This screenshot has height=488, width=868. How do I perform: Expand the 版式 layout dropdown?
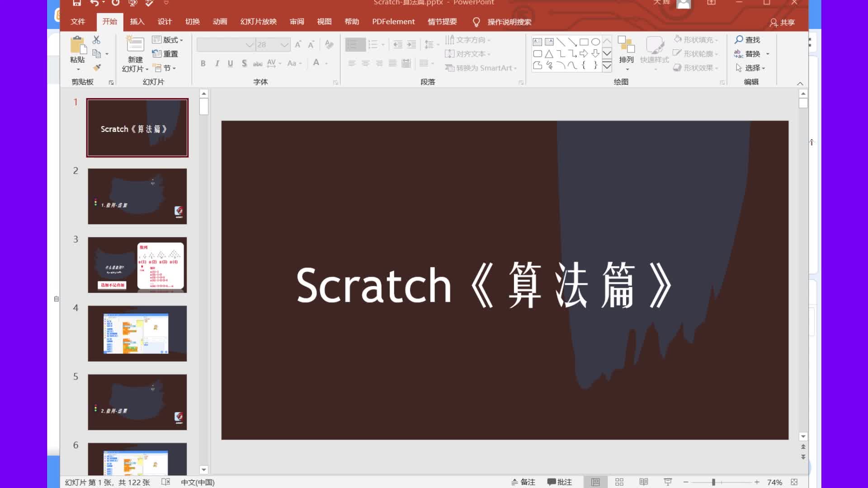[x=168, y=40]
